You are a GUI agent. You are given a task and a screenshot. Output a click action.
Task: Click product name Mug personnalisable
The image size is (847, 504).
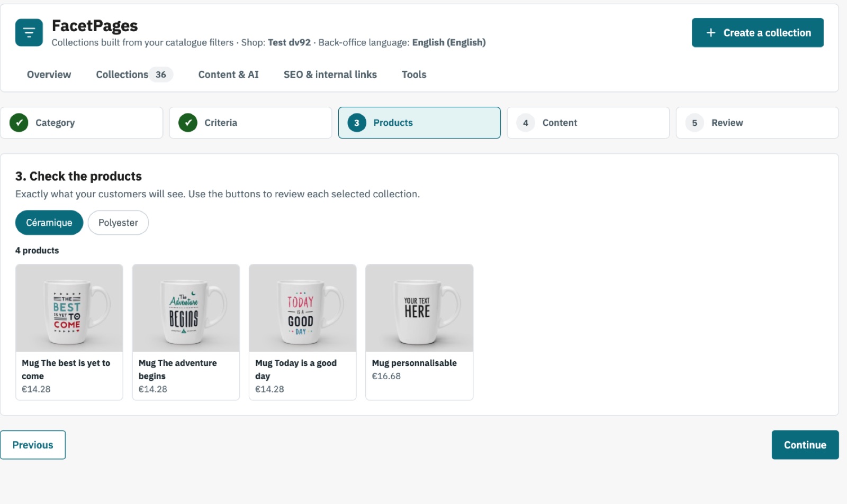point(415,363)
